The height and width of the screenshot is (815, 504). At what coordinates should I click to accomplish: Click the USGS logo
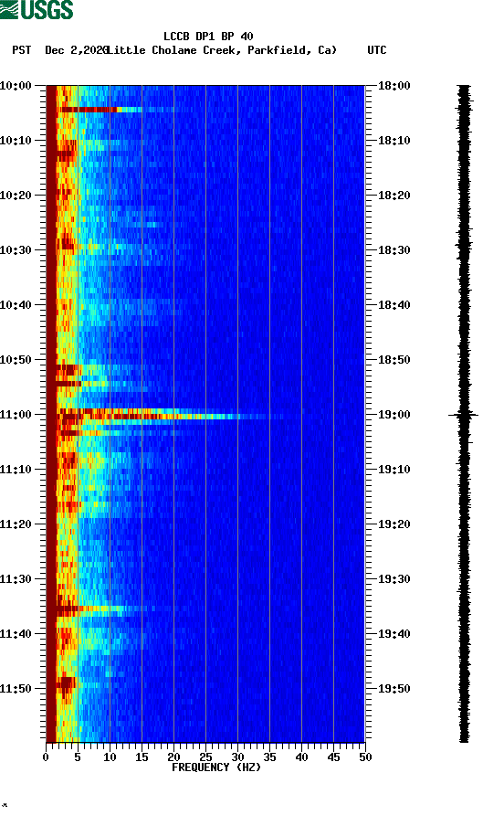(x=37, y=9)
